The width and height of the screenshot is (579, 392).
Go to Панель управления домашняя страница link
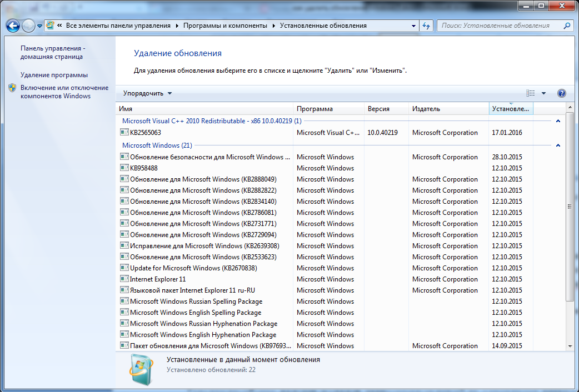[x=52, y=52]
